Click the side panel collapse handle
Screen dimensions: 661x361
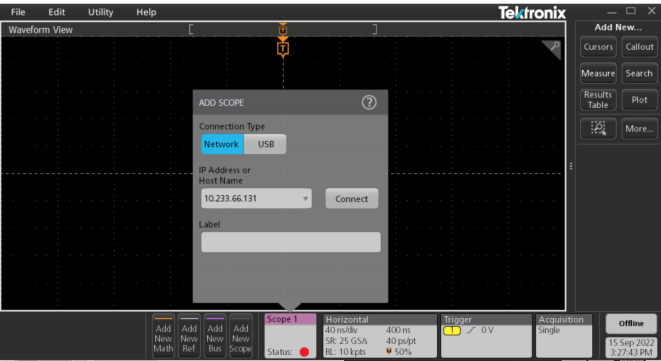tap(571, 166)
